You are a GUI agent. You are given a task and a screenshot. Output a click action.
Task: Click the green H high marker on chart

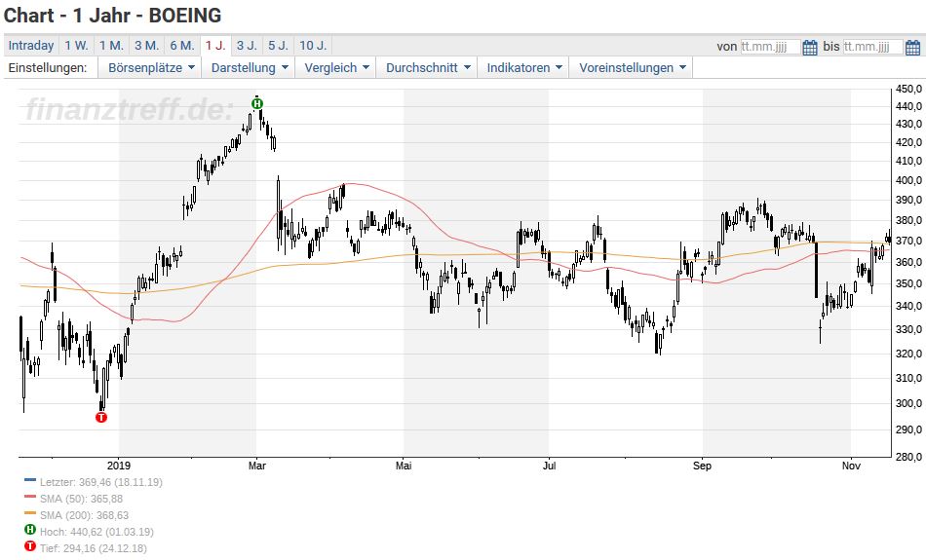coord(257,104)
